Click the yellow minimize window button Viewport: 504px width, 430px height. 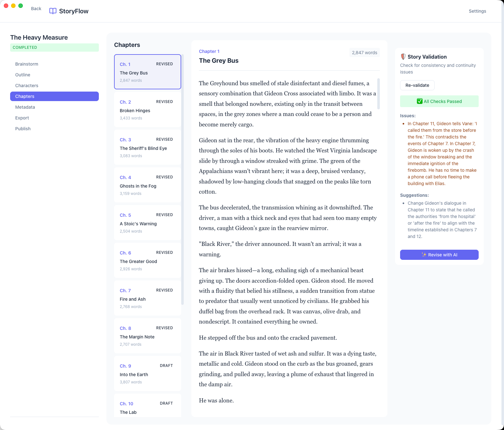point(13,6)
